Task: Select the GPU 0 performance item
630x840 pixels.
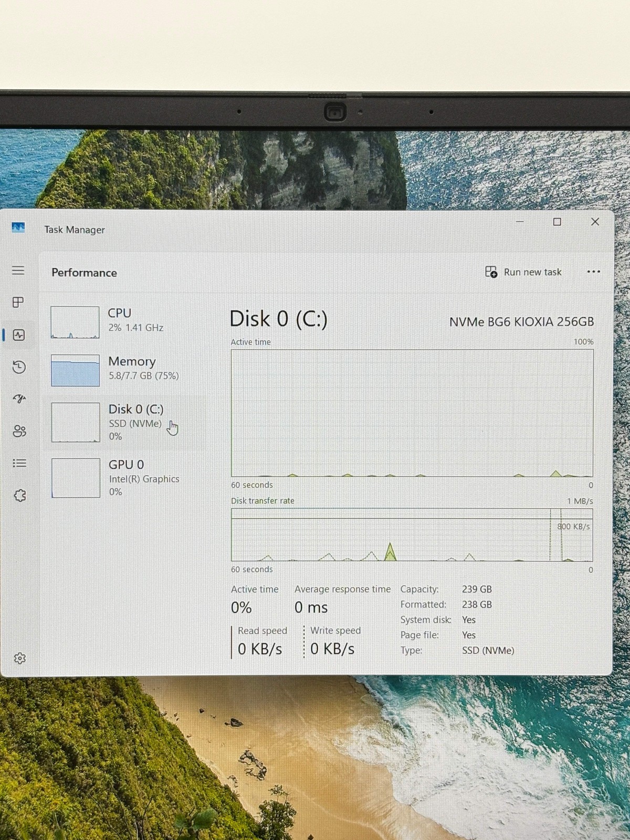Action: 125,478
